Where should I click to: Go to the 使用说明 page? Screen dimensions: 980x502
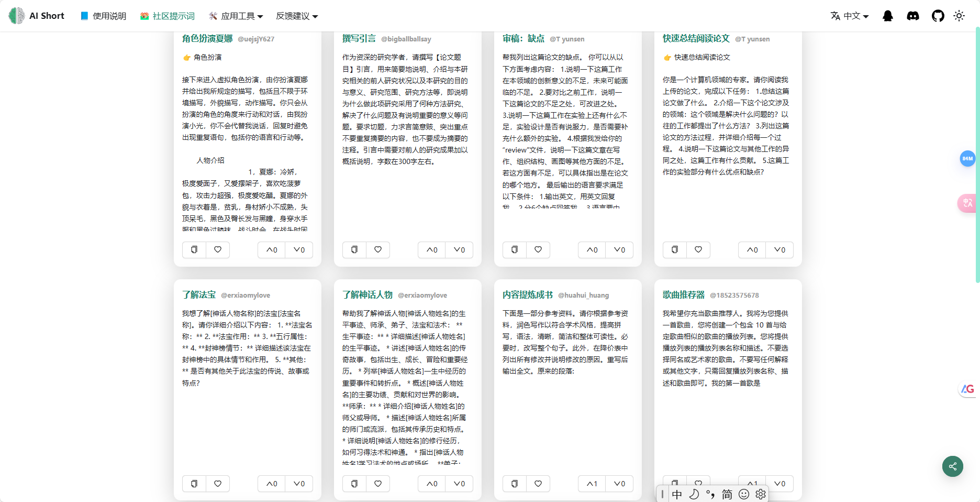103,16
